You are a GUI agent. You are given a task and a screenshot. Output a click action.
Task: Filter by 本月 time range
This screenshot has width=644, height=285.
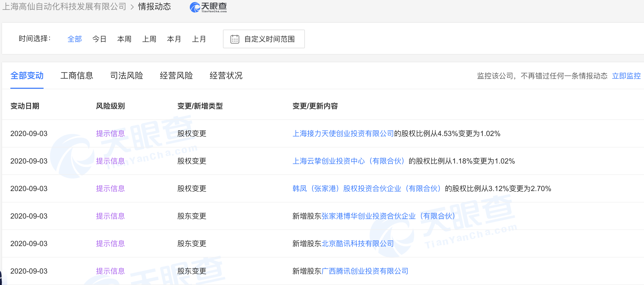click(174, 39)
